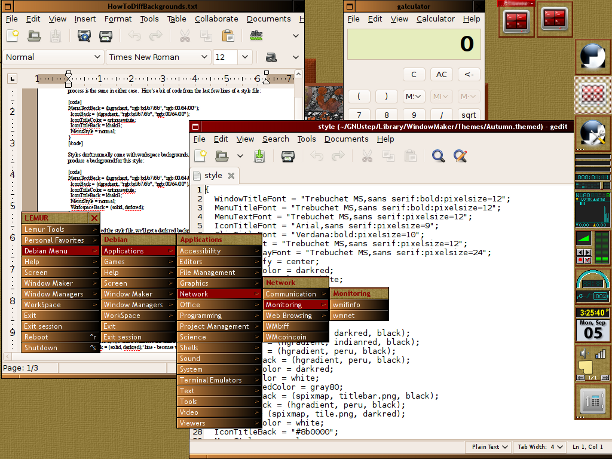Open the Calculator menu in calculator window
The width and height of the screenshot is (612, 459).
pos(436,19)
